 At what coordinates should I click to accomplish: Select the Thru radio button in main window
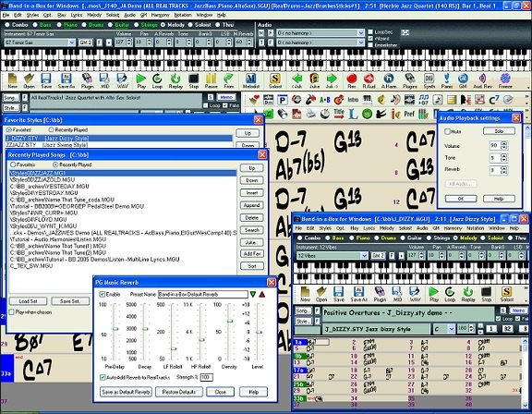coord(217,25)
